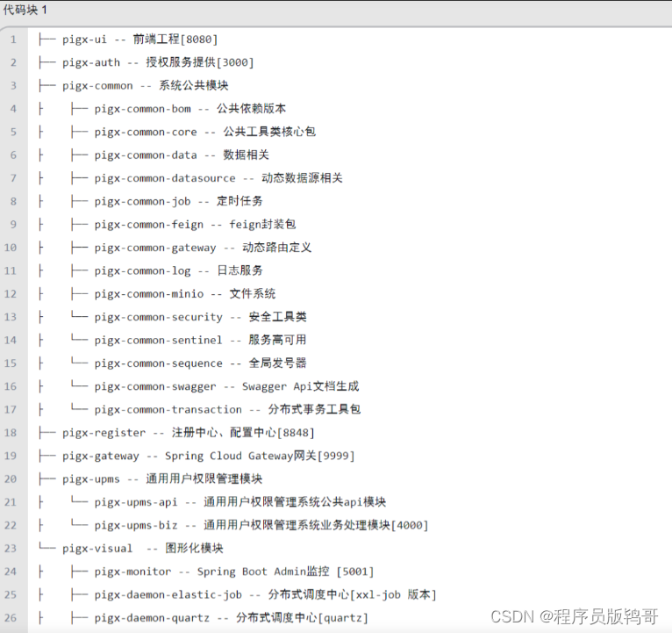The width and height of the screenshot is (672, 633).
Task: Select the line 'pigx-common-bom -- 公共依赖版本'
Action: click(x=190, y=109)
